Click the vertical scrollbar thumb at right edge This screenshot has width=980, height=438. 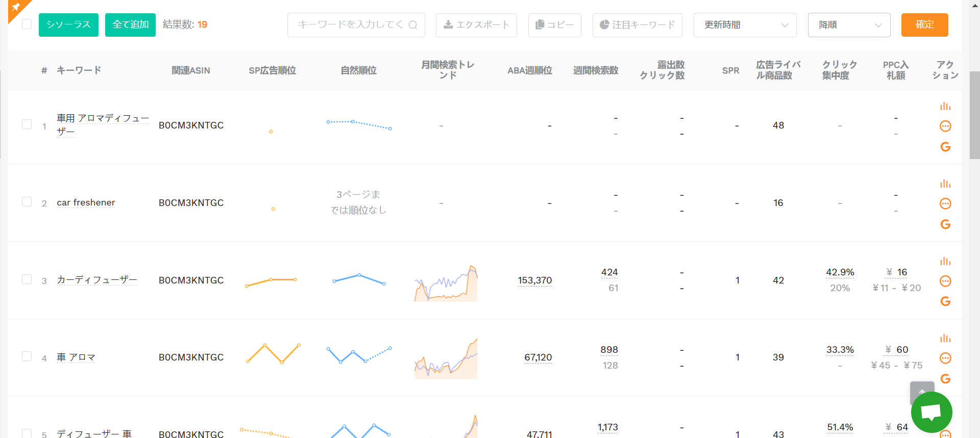[974, 115]
